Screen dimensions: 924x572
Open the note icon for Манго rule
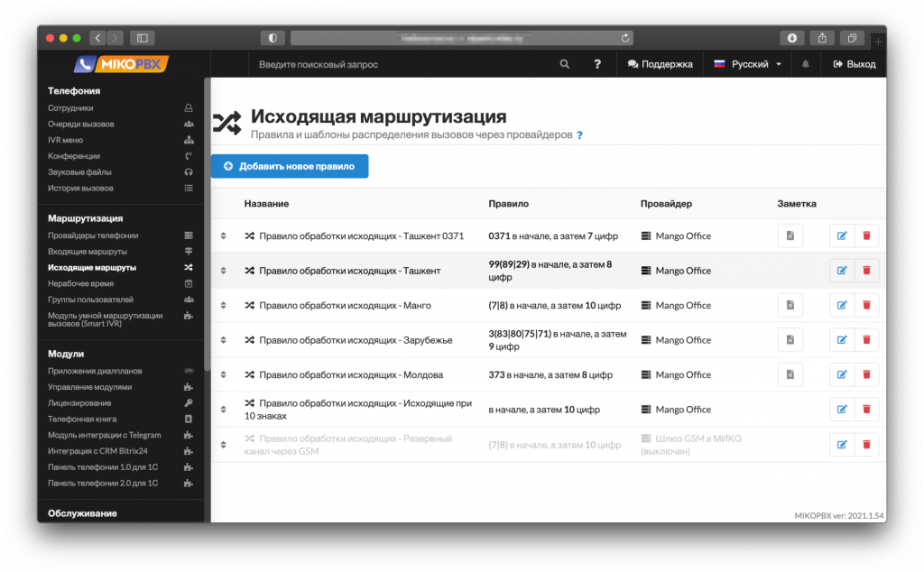point(790,306)
